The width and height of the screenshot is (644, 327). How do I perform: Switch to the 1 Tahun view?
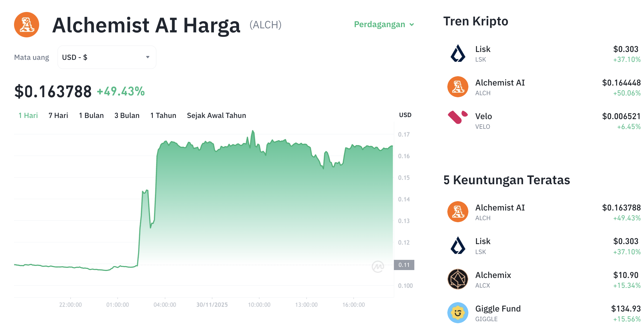(163, 115)
